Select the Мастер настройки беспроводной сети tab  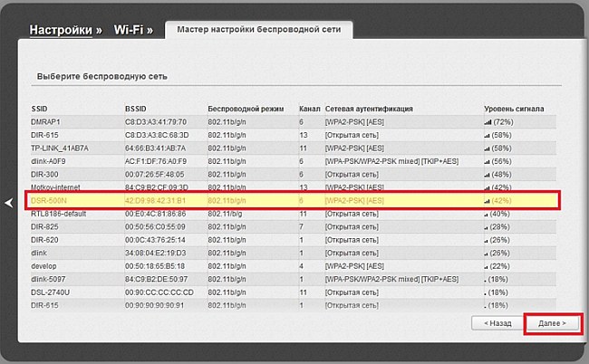click(258, 30)
